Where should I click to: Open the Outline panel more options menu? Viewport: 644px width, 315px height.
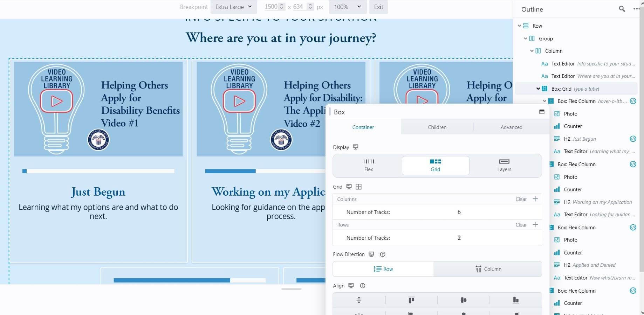click(x=636, y=9)
